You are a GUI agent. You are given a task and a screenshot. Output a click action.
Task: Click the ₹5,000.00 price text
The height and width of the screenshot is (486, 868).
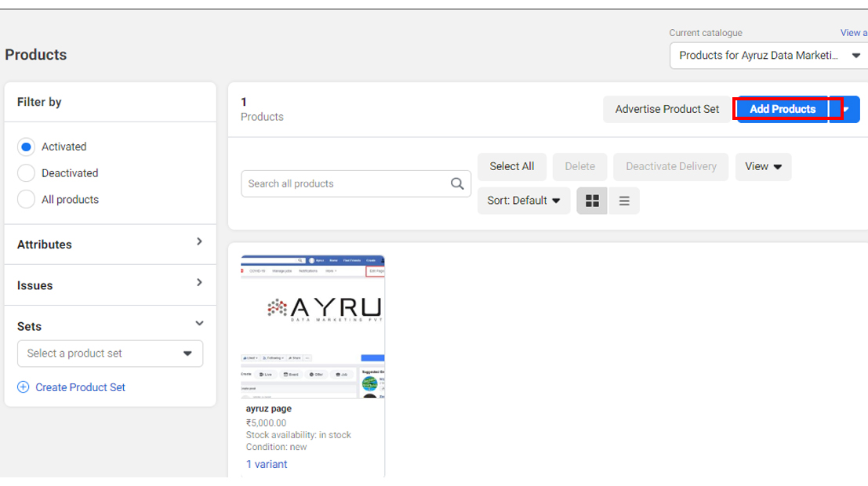[267, 423]
